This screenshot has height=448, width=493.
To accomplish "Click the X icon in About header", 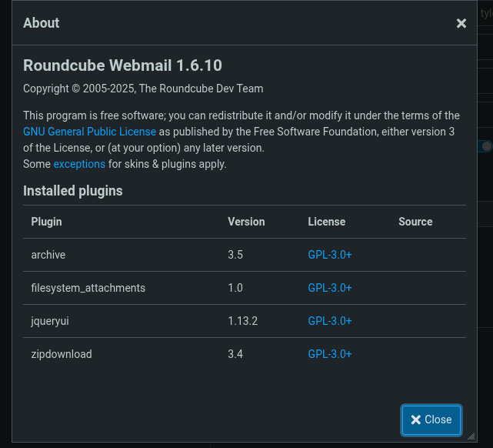I will [x=461, y=23].
